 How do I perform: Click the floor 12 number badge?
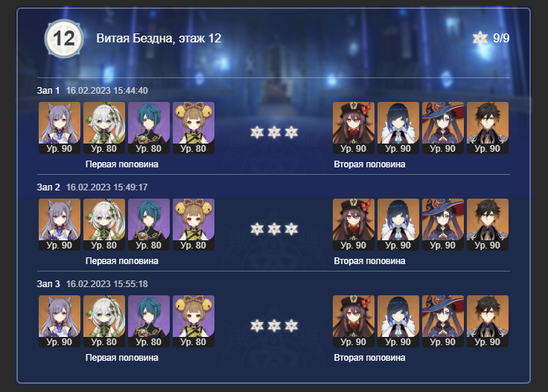[64, 39]
